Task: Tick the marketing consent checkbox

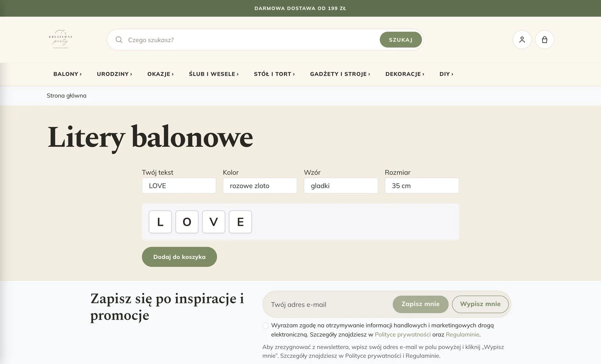Action: [x=265, y=326]
